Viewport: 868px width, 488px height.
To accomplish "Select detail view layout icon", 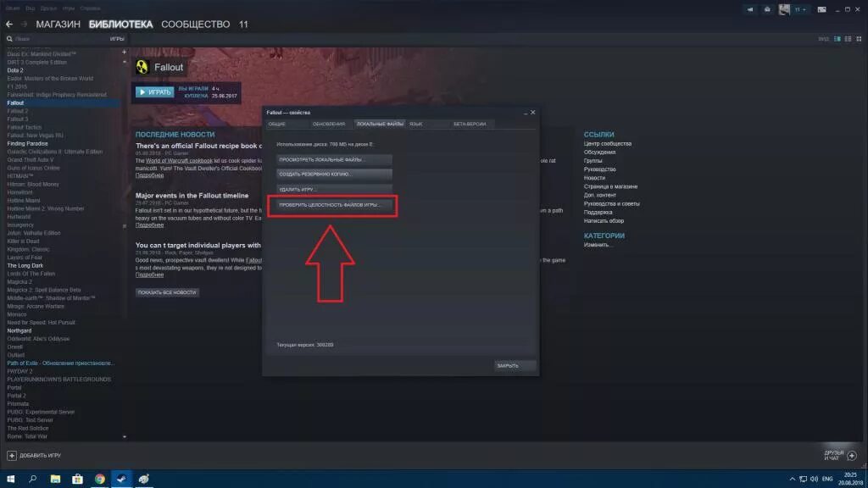I will 837,39.
